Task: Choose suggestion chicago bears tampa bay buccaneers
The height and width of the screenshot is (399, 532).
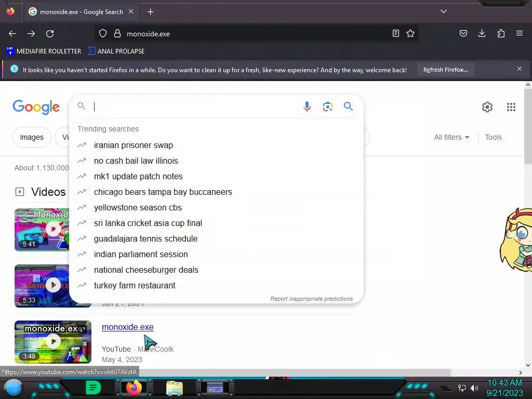Action: click(x=217, y=192)
